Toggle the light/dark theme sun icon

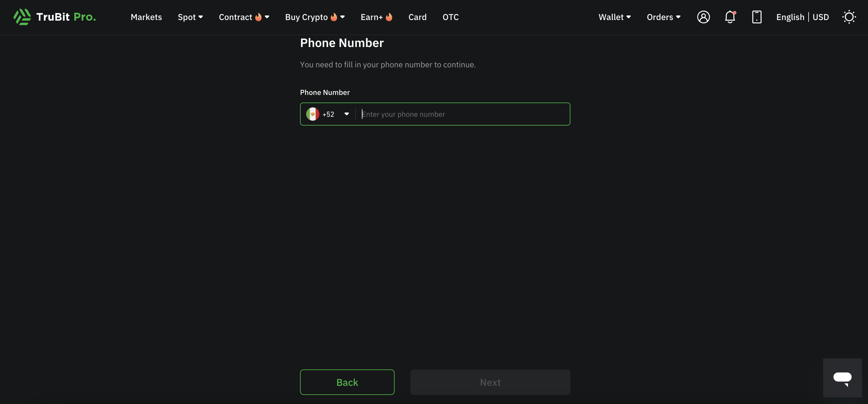coord(849,17)
